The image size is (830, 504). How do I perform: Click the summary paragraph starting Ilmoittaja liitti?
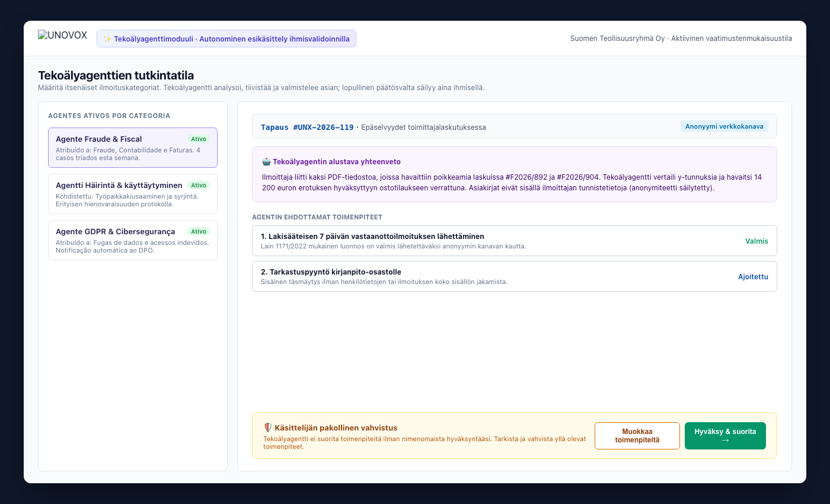coord(512,183)
